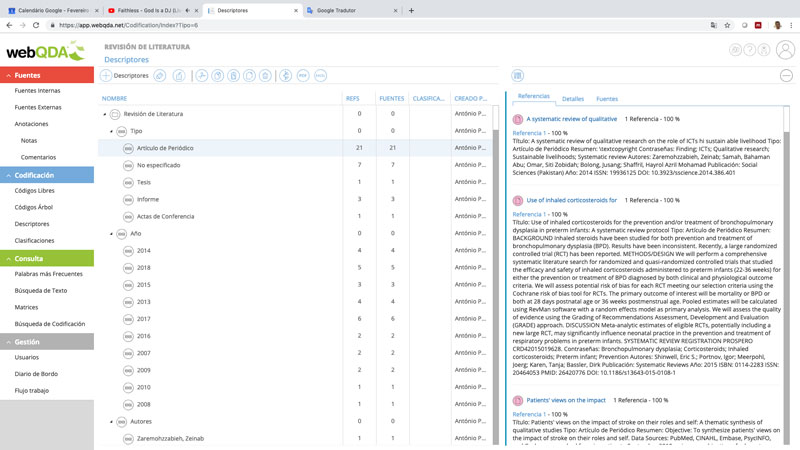Click the pink source icon beside Use of inhaled corticosteroids

click(x=518, y=201)
